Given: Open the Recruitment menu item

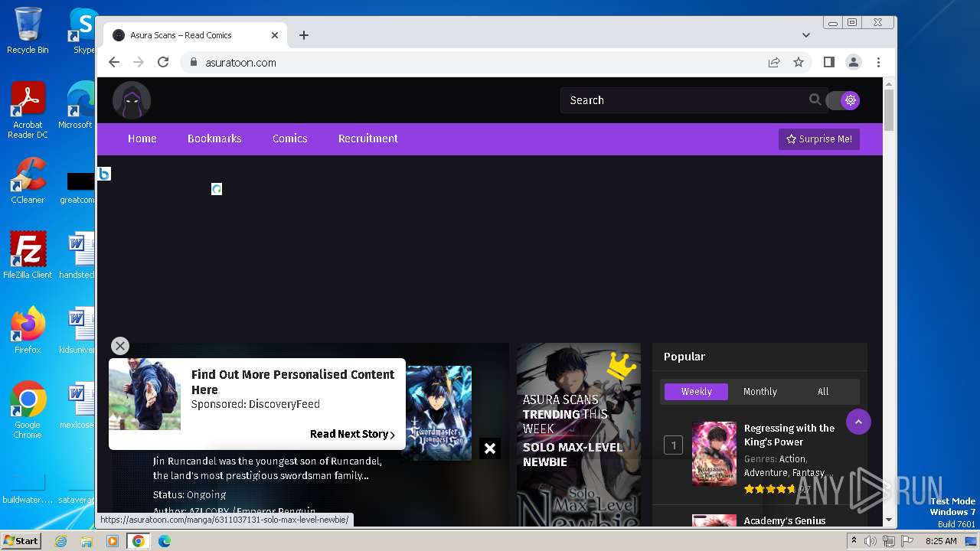Looking at the screenshot, I should coord(368,139).
